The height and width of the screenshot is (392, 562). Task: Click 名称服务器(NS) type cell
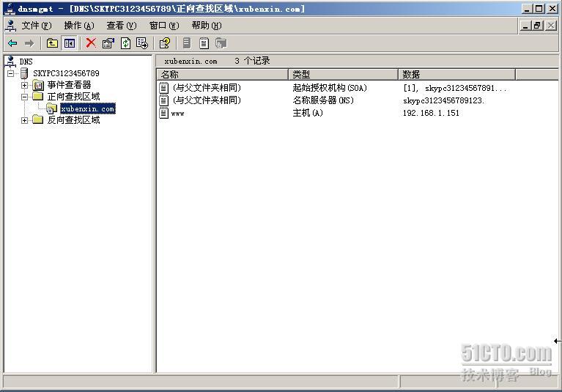click(323, 100)
